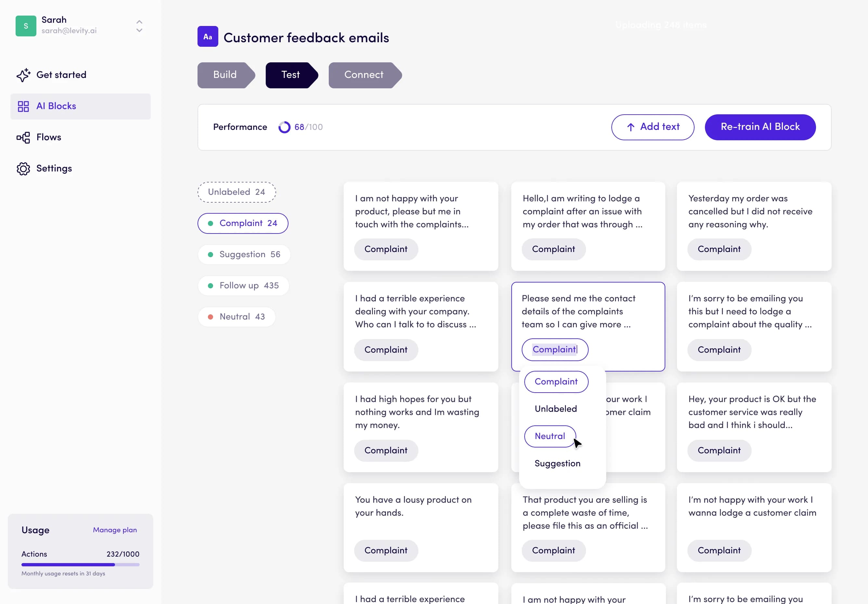Pick Suggestion from the label dropdown
The image size is (868, 604).
(557, 463)
